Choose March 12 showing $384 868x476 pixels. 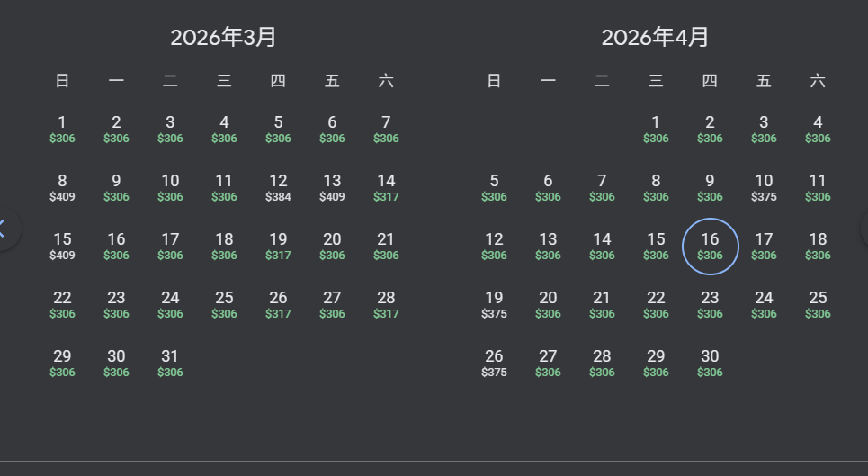[278, 187]
